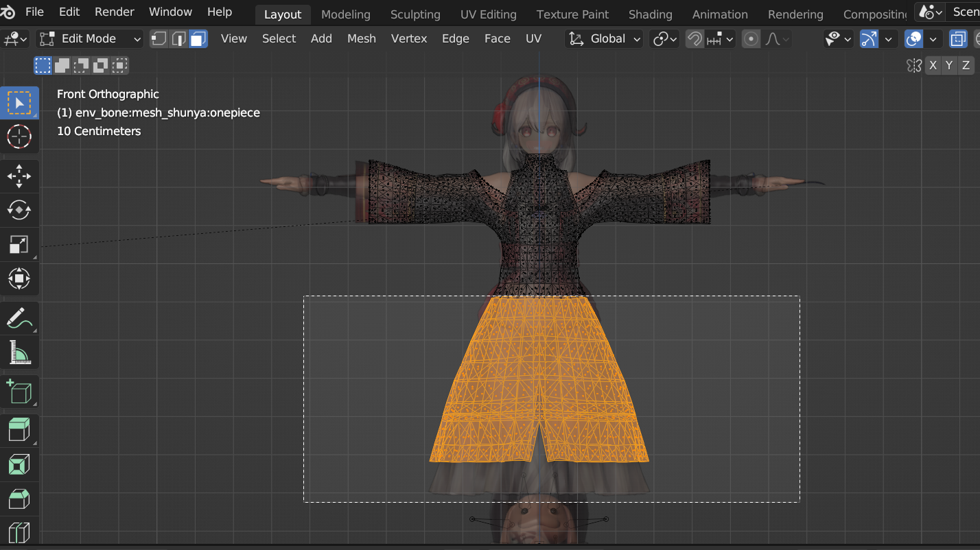Switch to the Sculpting workspace tab
Screen dimensions: 980x550
(x=415, y=14)
